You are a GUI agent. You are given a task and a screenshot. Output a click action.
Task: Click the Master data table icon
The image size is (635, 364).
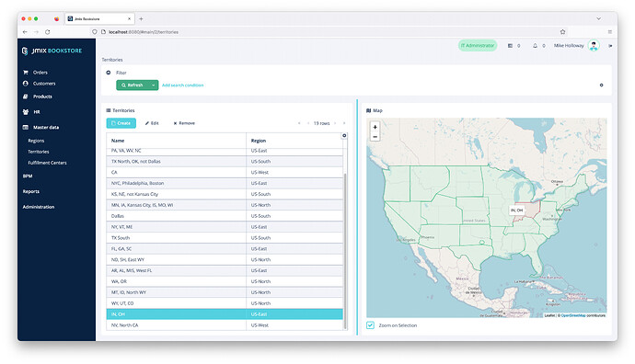coord(26,128)
